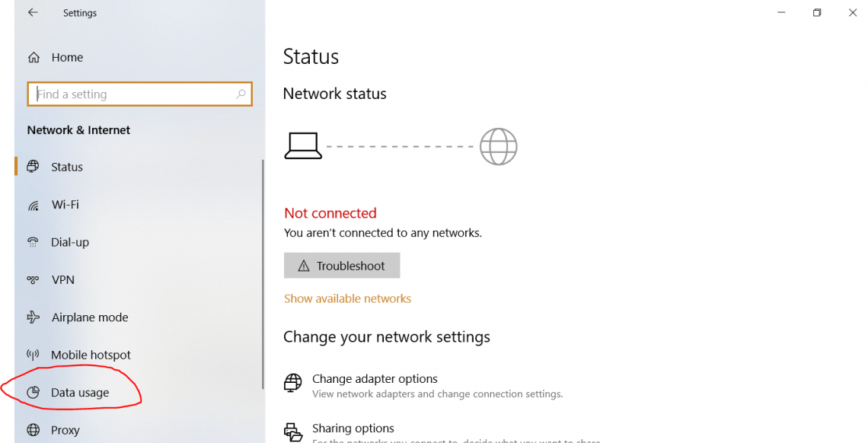Click the back arrow icon
The width and height of the screenshot is (868, 443).
(x=33, y=13)
